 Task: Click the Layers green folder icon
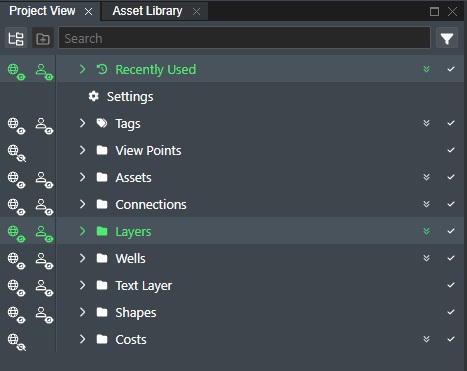(102, 231)
